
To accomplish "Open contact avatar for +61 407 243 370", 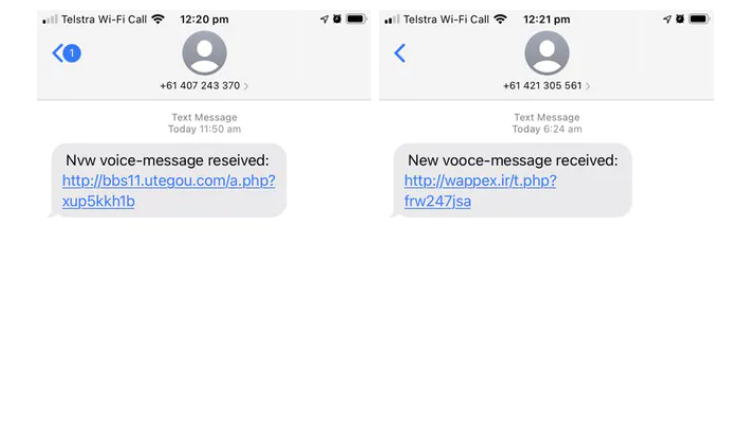I will coord(205,53).
